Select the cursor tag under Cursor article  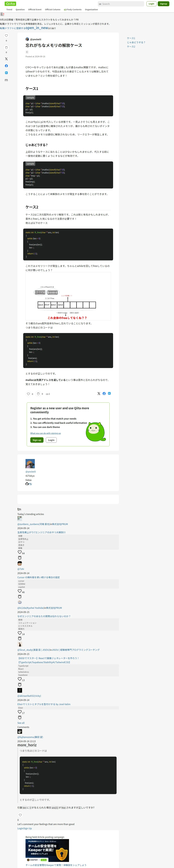coord(21,581)
